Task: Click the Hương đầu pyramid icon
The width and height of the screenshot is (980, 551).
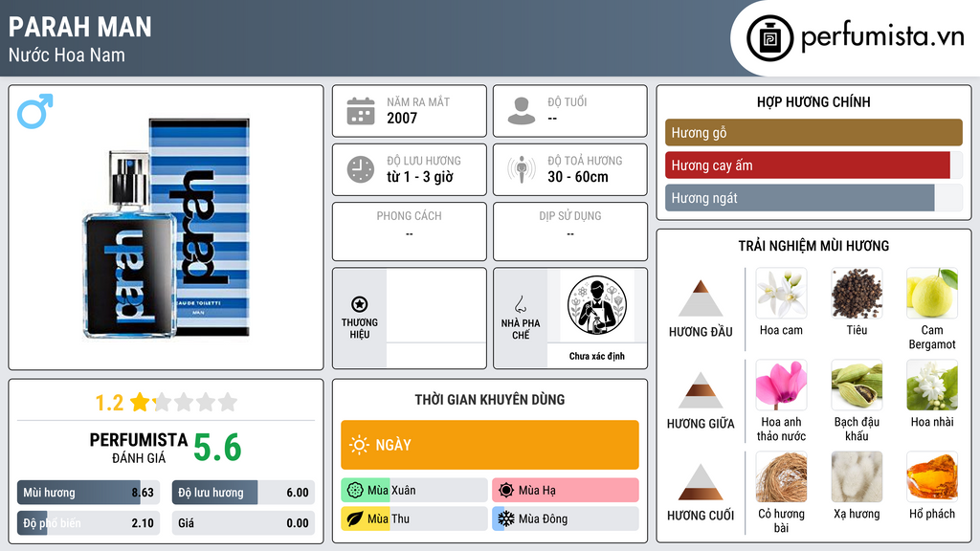Action: point(701,298)
